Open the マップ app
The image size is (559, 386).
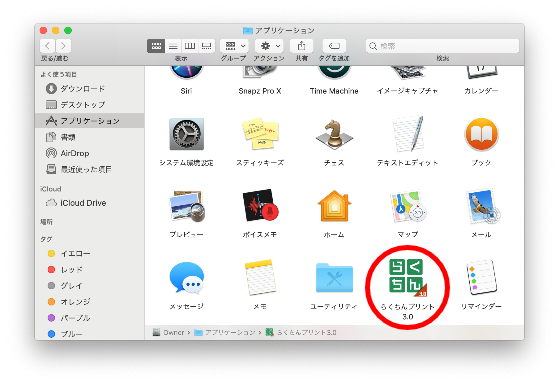[x=408, y=206]
